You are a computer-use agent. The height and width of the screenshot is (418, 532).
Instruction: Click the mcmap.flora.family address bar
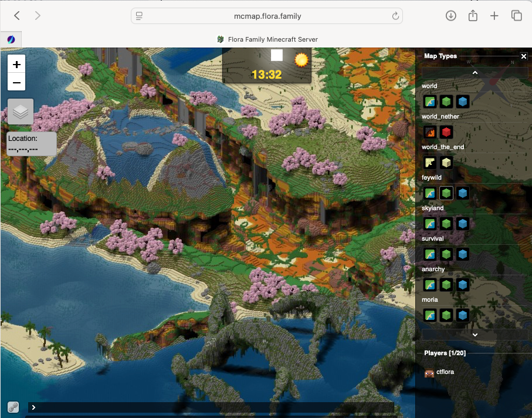267,16
